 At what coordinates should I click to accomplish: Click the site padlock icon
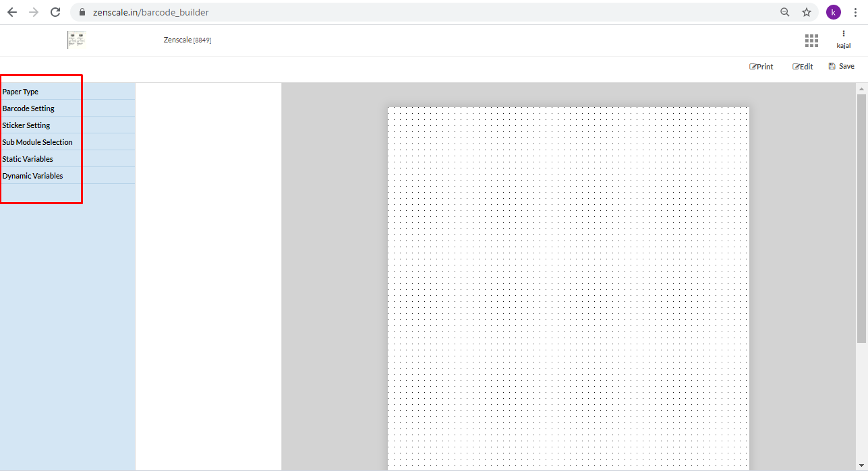click(x=82, y=12)
